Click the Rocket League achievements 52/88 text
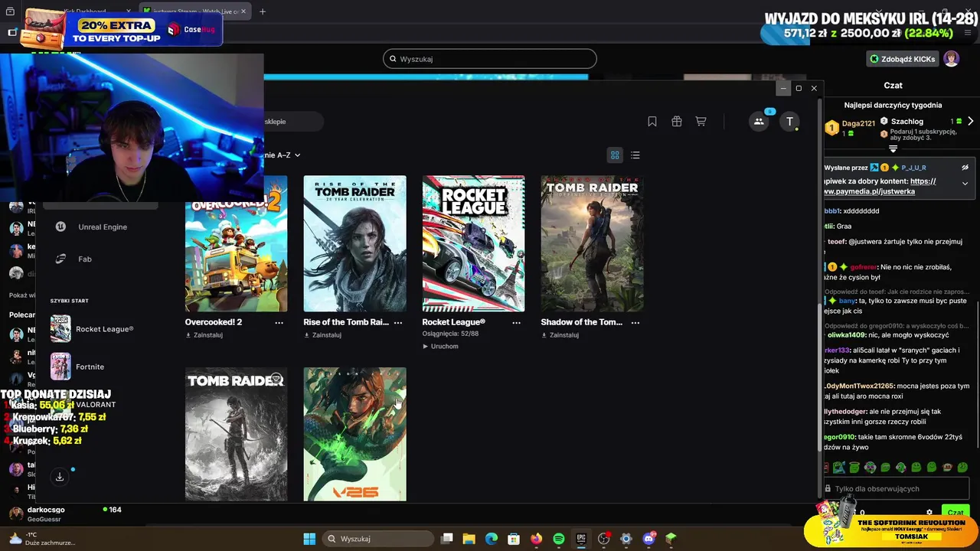 [x=450, y=334]
